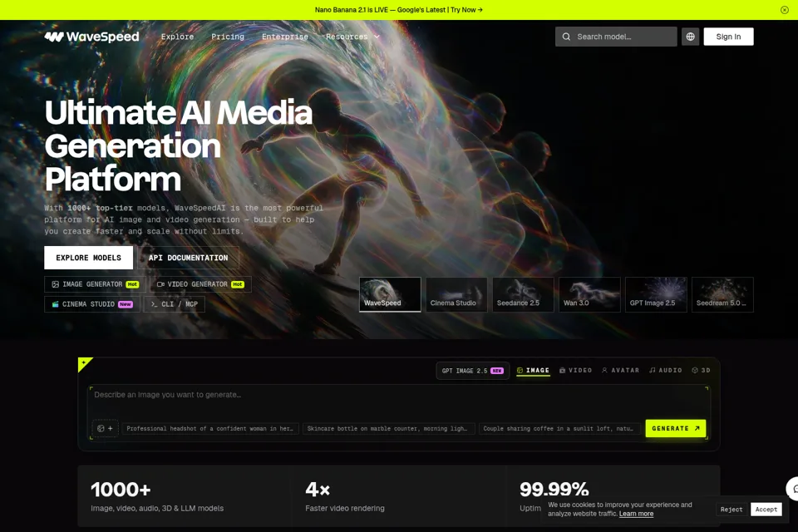
Task: Go to the Pricing page
Action: [x=228, y=37]
